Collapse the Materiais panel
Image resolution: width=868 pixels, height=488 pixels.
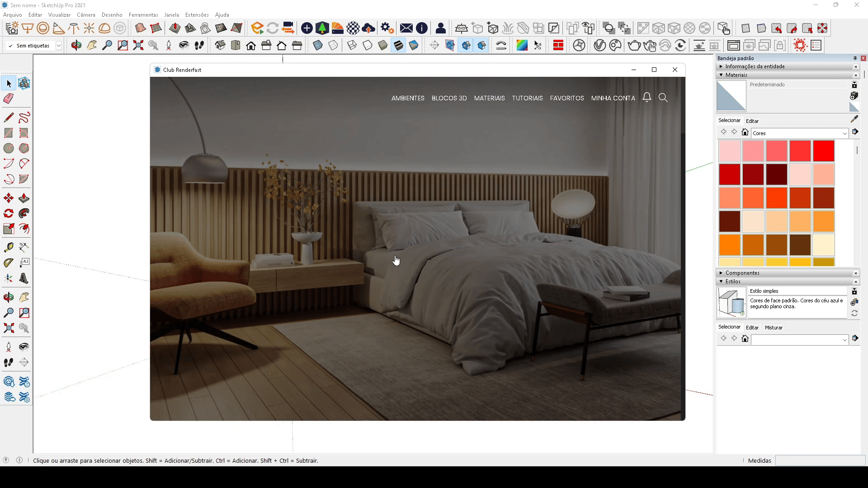click(721, 75)
